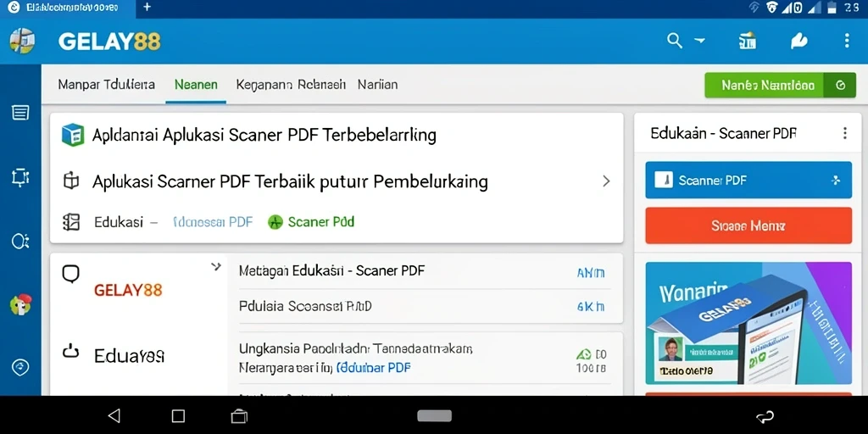Tap return arrow icon in navigation bar
868x434 pixels.
tap(765, 416)
